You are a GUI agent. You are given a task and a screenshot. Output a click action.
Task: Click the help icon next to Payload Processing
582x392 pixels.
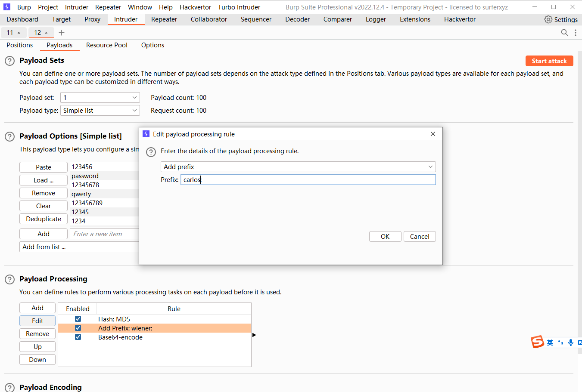pyautogui.click(x=9, y=279)
